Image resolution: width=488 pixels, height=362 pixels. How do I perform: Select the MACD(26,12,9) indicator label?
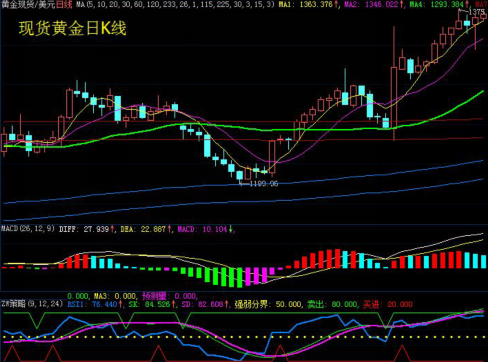point(28,229)
